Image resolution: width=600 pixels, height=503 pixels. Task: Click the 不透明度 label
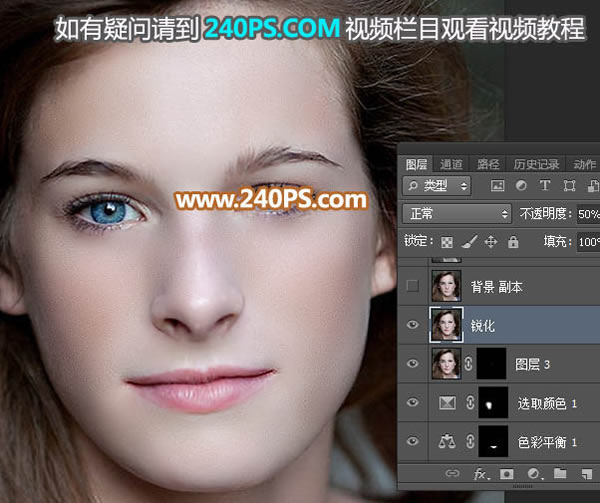(546, 213)
